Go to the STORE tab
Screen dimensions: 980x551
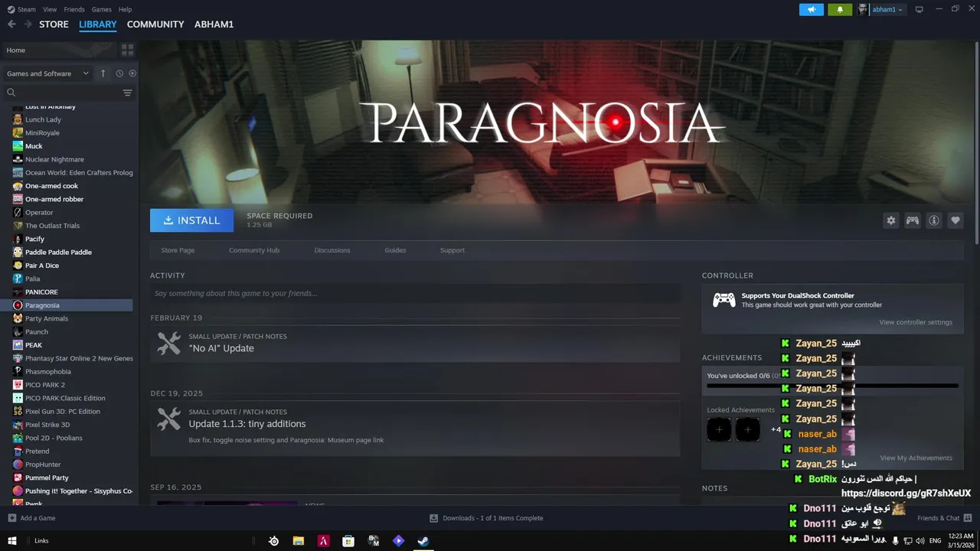click(x=54, y=24)
